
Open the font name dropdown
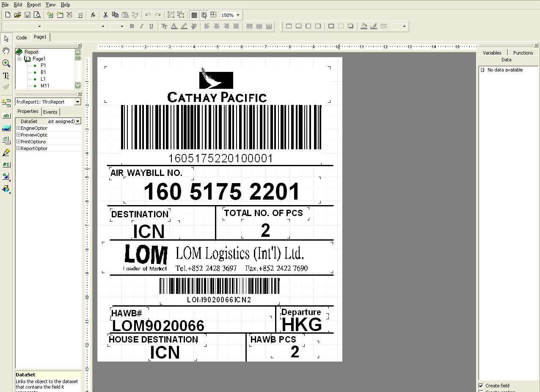(103, 26)
